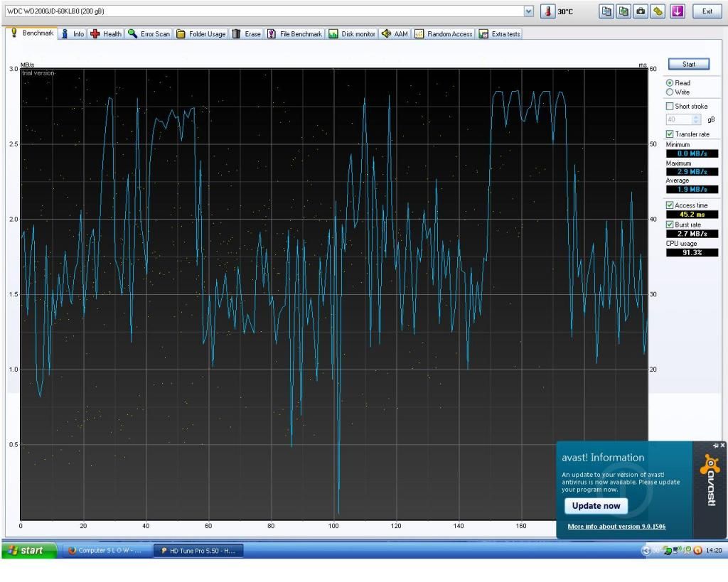The height and width of the screenshot is (582, 728).
Task: Enable the Short stroke checkbox
Action: coord(670,107)
